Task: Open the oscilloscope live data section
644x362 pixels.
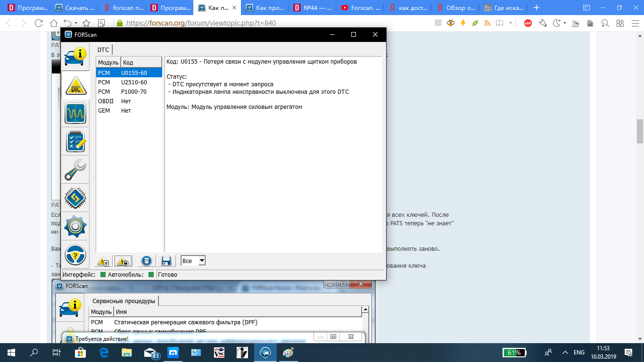Action: click(75, 113)
